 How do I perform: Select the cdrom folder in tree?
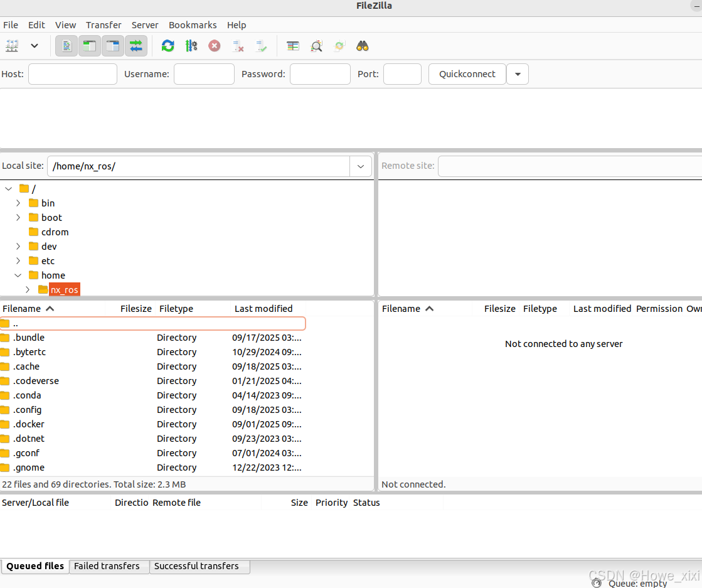click(55, 232)
